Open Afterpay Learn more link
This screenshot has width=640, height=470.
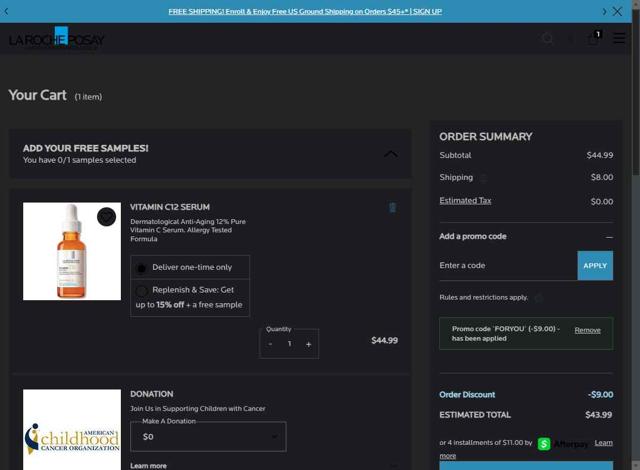(x=603, y=443)
